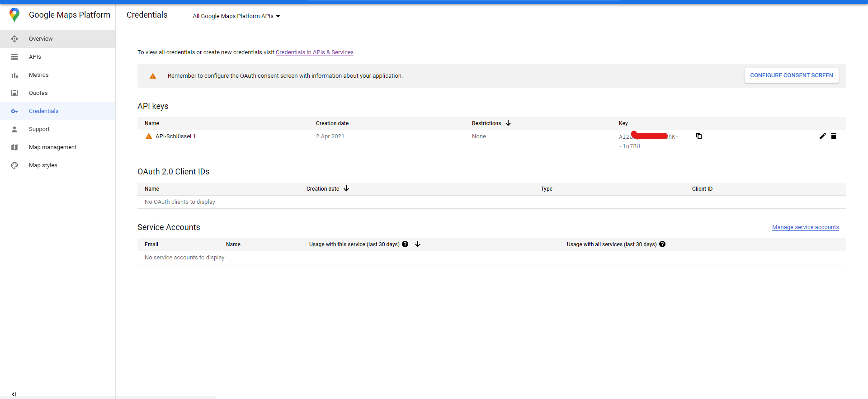Click the Overview icon in sidebar
This screenshot has width=868, height=399.
click(x=14, y=39)
